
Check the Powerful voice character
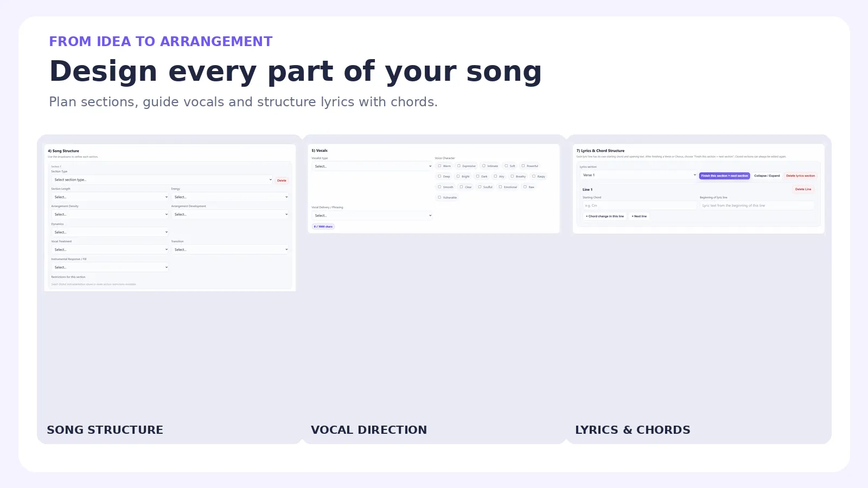click(x=524, y=166)
